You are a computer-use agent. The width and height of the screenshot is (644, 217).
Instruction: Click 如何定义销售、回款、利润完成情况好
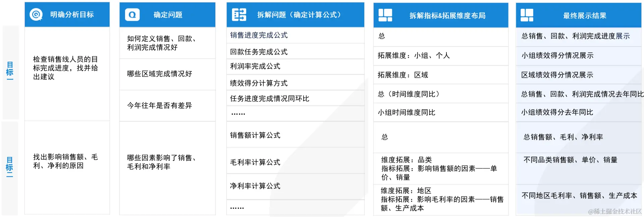[167, 43]
